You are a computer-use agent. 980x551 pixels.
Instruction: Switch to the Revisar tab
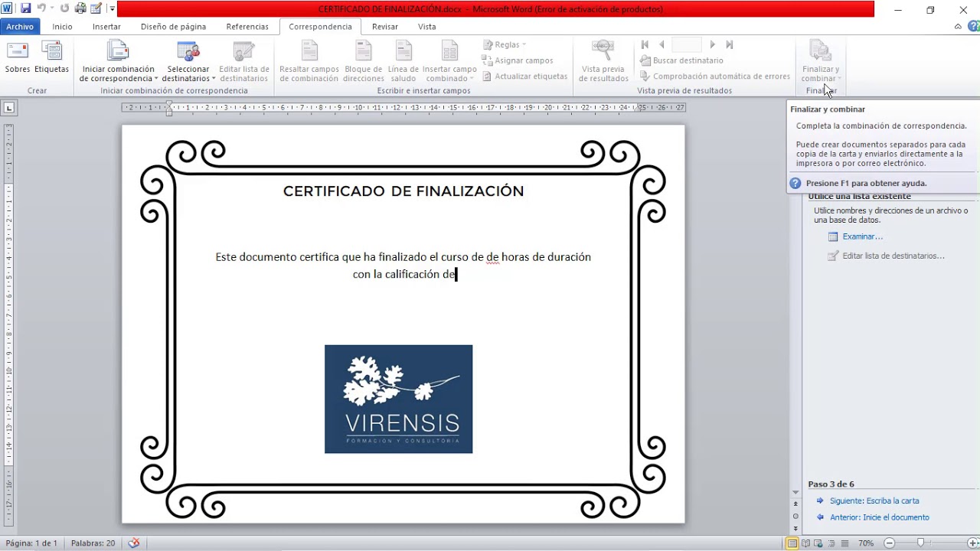click(385, 26)
